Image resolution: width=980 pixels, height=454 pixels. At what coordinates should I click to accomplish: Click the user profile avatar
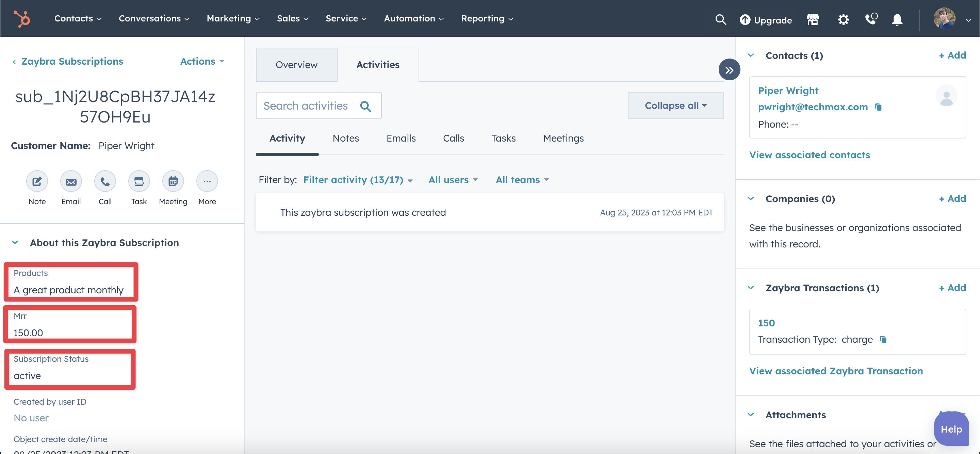(x=944, y=18)
